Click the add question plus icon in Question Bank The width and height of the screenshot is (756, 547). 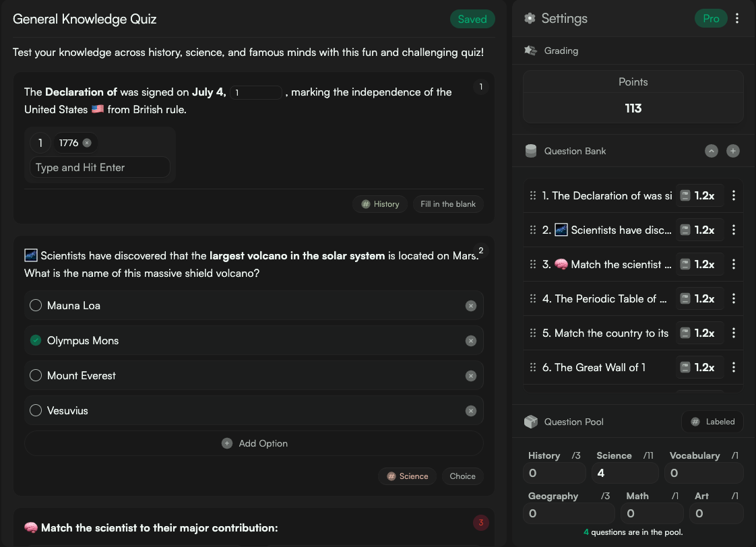pos(732,151)
